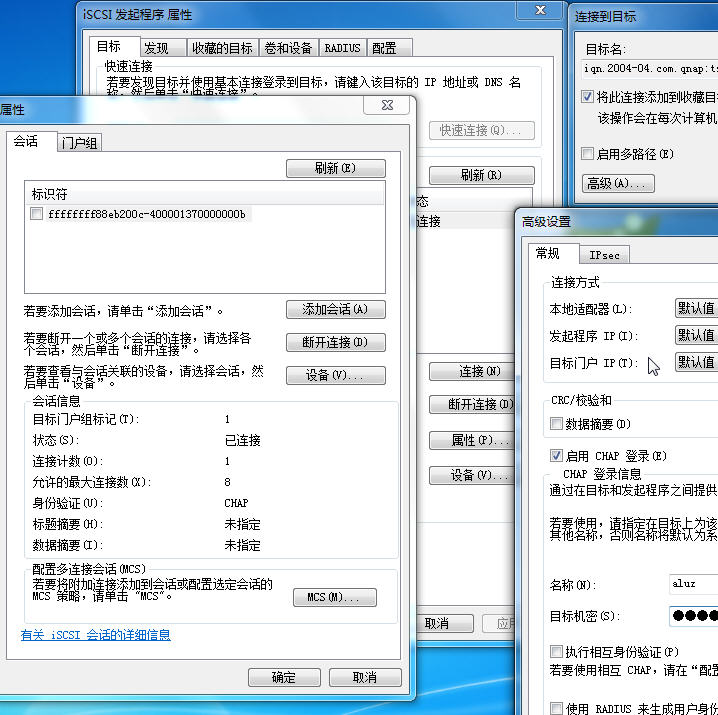Switch to the 门户组 tab
718x715 pixels.
pyautogui.click(x=79, y=143)
